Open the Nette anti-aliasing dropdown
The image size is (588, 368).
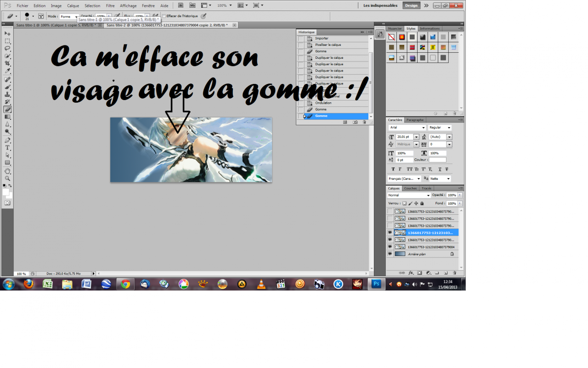point(440,178)
